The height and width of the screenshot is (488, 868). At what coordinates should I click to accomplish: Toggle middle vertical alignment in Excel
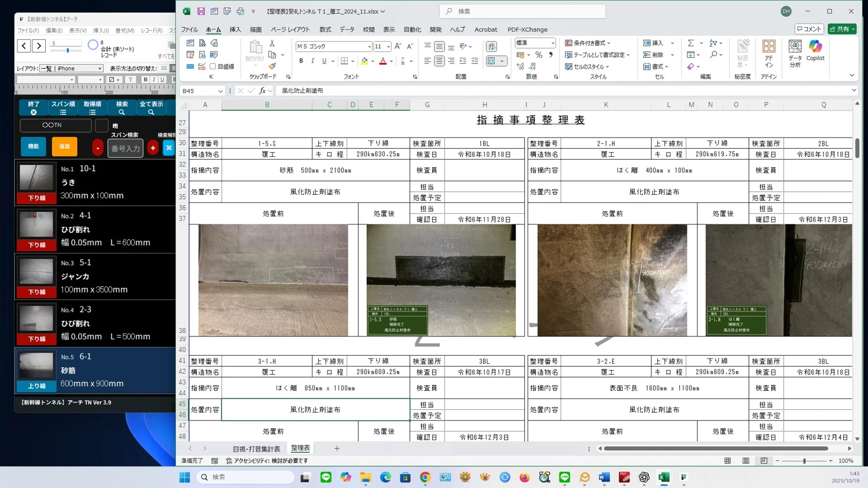(439, 46)
